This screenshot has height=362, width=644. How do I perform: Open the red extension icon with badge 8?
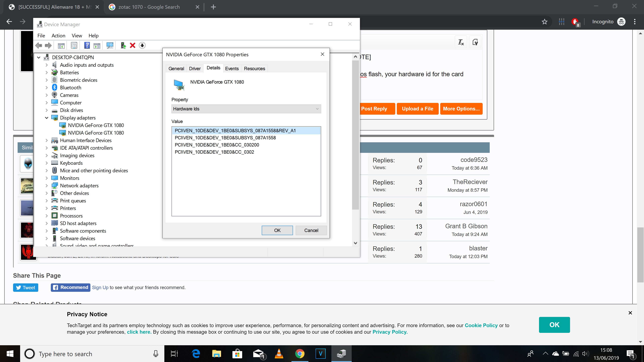(x=575, y=22)
